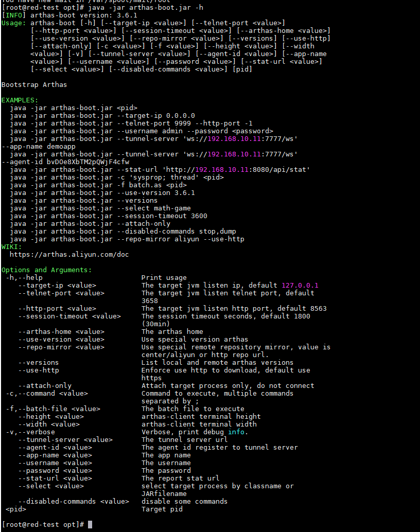Click the --disabled-commands option entry

click(x=73, y=501)
